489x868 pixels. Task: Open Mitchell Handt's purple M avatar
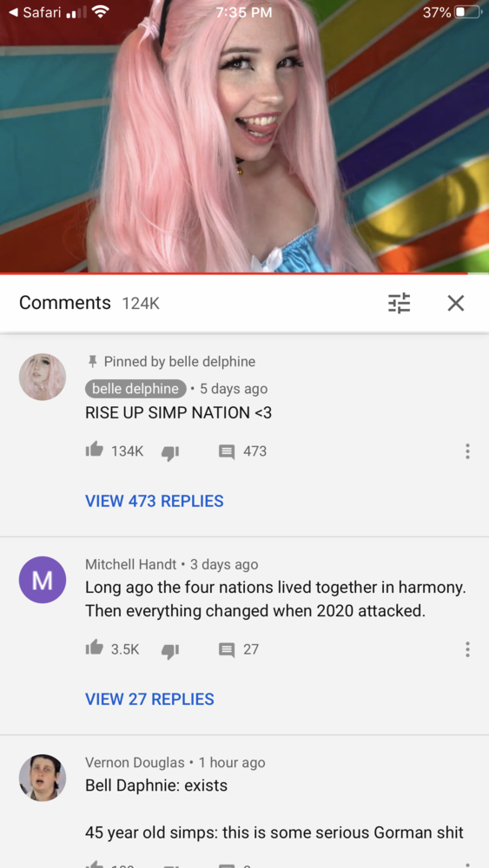43,580
